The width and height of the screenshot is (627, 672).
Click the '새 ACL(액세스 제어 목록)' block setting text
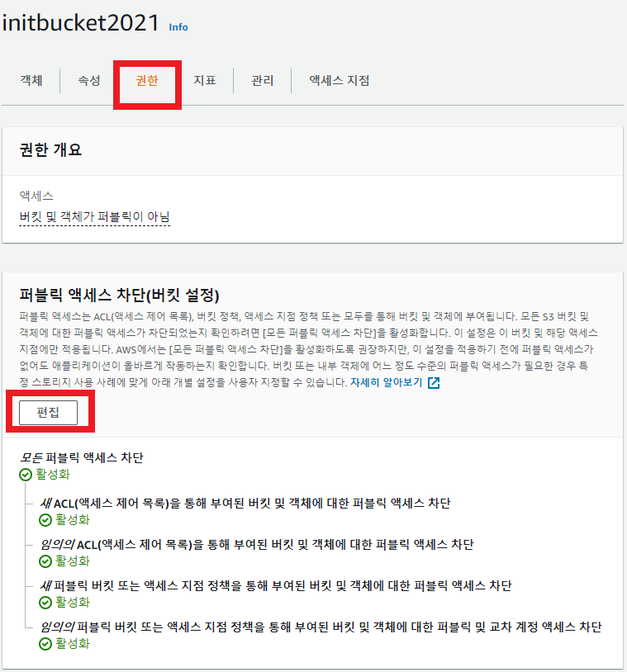point(245,503)
